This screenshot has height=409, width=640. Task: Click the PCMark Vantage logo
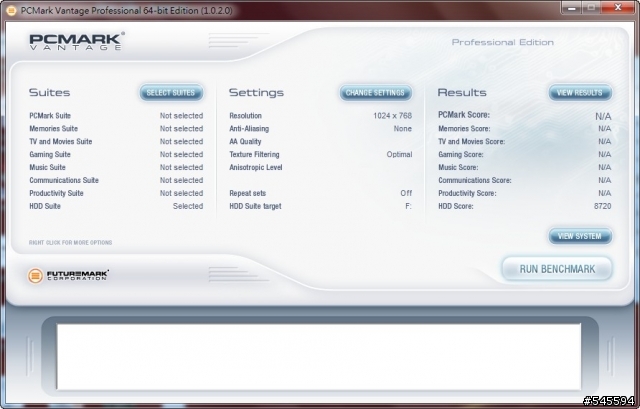coord(77,42)
